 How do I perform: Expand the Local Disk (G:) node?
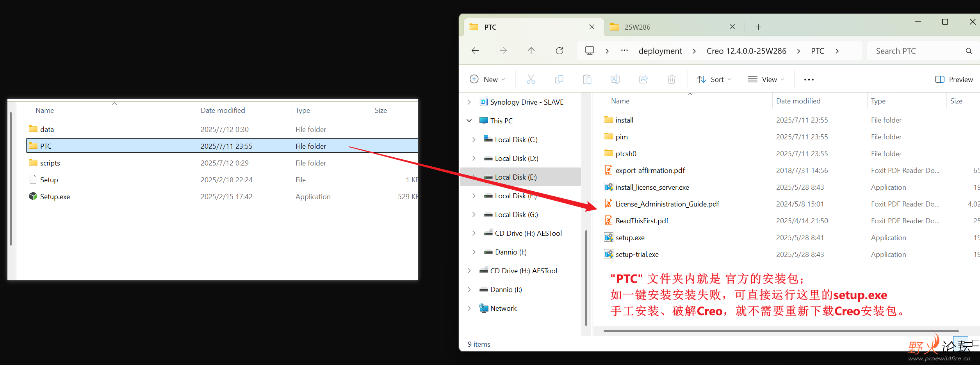click(474, 214)
